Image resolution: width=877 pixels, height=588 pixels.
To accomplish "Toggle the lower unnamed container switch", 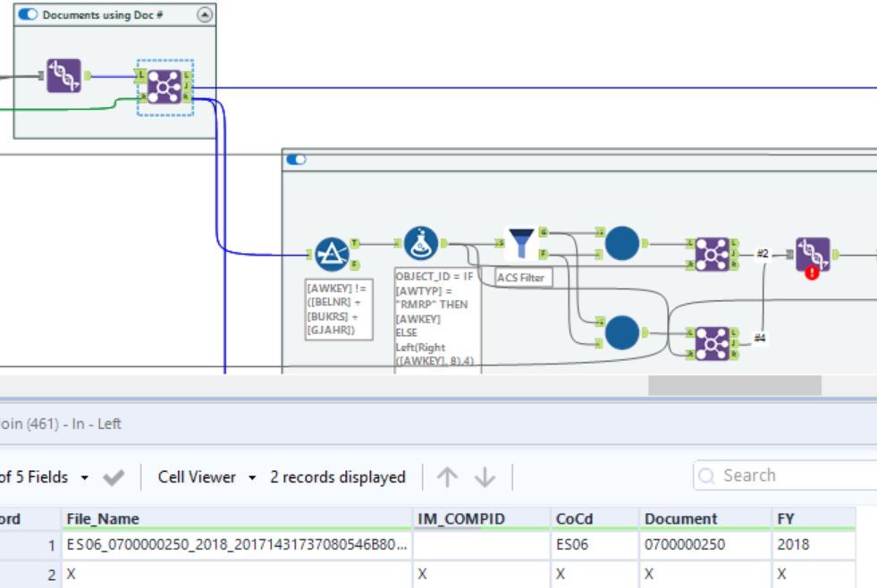I will [296, 160].
